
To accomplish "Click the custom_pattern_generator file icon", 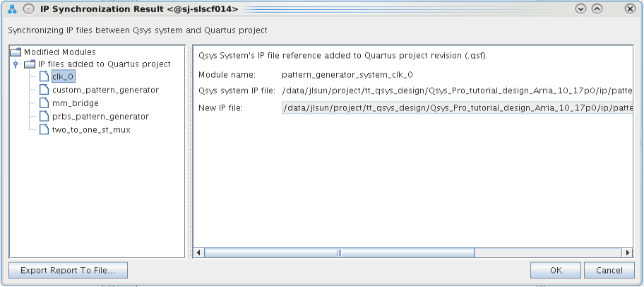I will 44,90.
